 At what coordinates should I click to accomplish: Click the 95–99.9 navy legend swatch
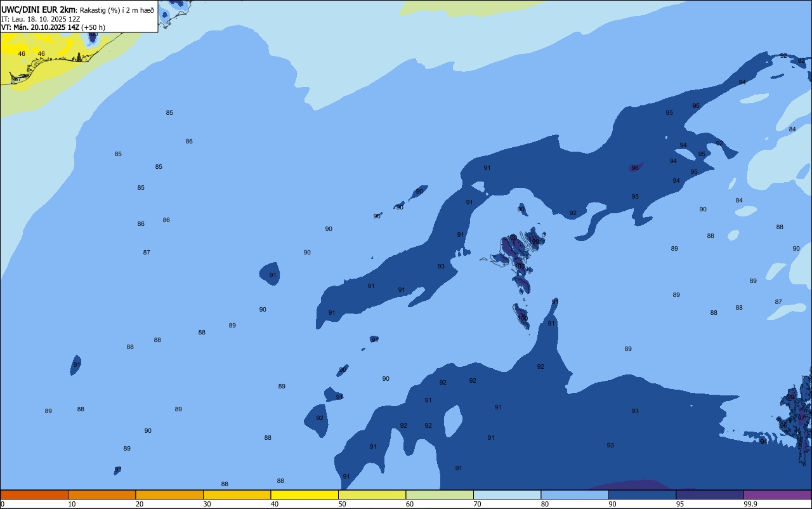pyautogui.click(x=710, y=494)
